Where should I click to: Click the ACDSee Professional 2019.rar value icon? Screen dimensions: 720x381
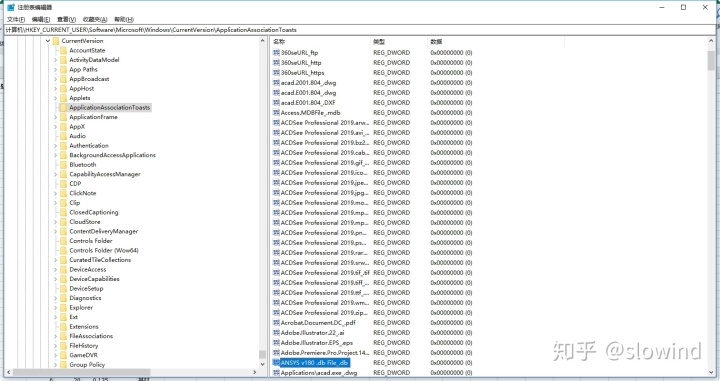pyautogui.click(x=276, y=253)
